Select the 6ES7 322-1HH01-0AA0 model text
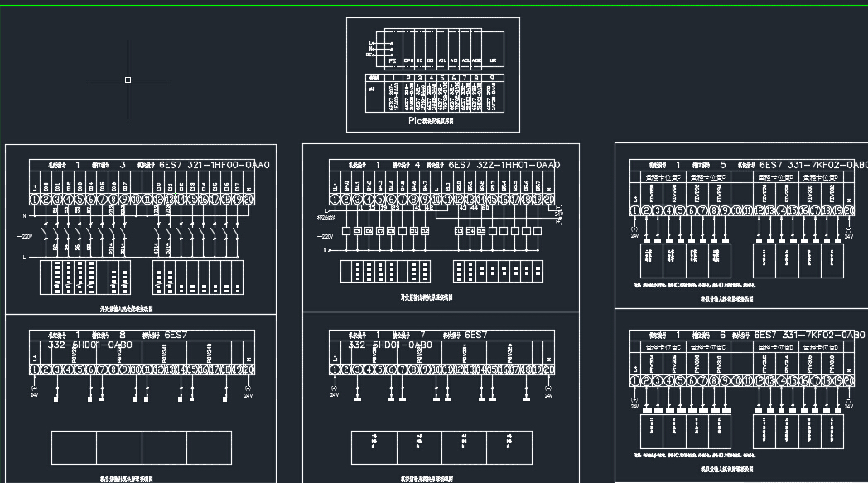 pyautogui.click(x=504, y=166)
